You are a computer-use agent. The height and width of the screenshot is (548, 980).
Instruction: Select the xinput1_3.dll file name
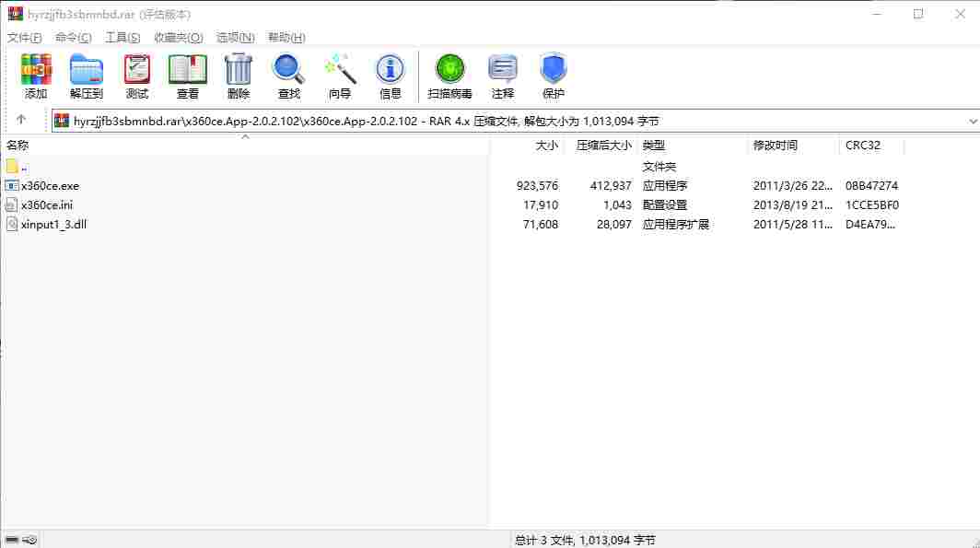click(x=53, y=225)
